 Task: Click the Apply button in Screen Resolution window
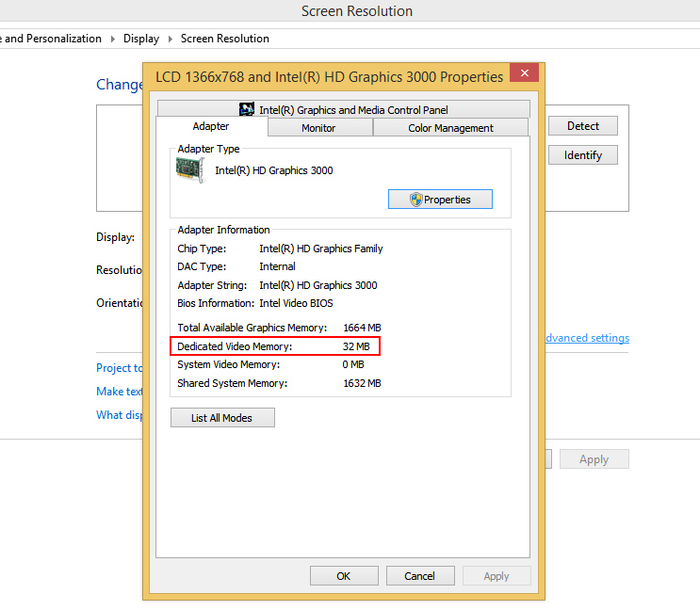click(x=594, y=459)
